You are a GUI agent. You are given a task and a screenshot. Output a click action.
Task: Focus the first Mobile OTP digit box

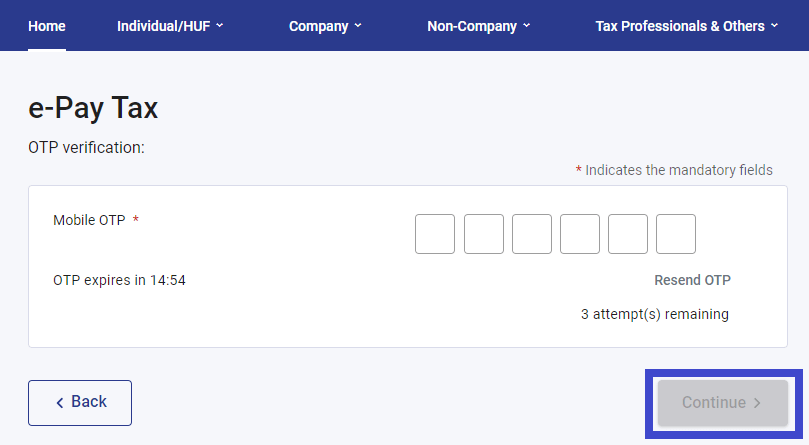coord(435,234)
